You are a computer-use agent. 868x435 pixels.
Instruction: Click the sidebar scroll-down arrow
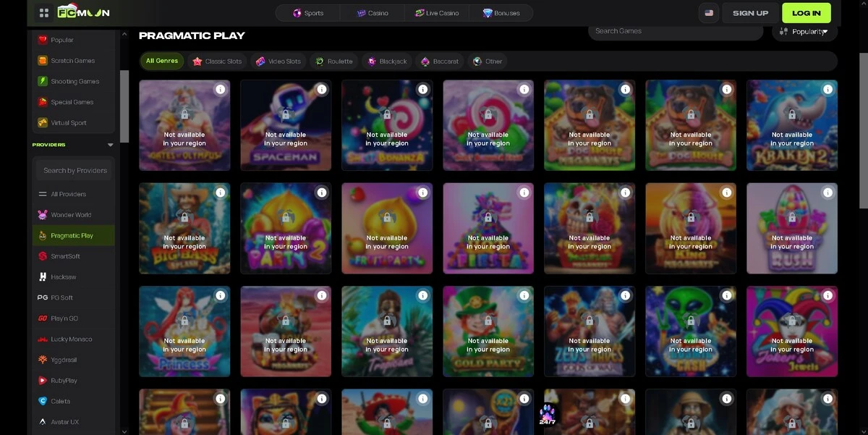coord(124,431)
